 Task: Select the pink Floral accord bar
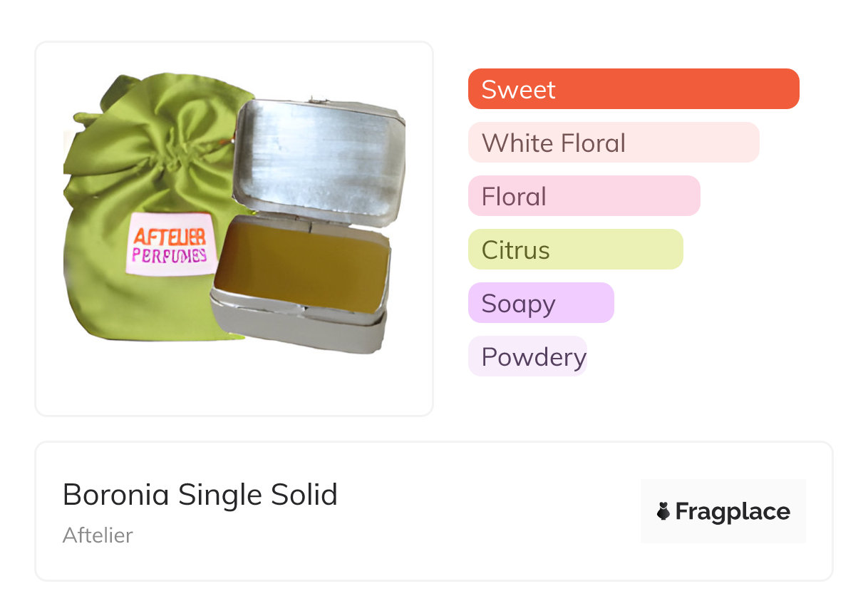tap(584, 196)
